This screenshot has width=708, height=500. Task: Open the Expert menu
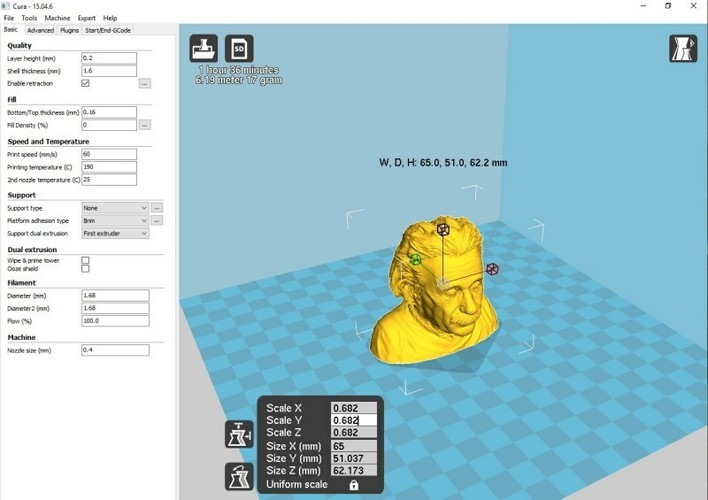tap(86, 18)
